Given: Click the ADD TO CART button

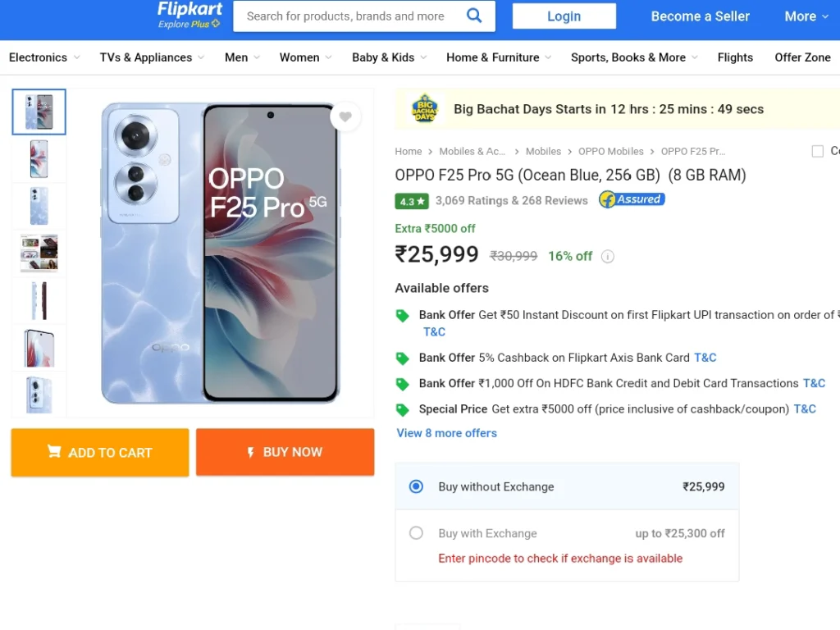Looking at the screenshot, I should click(100, 453).
